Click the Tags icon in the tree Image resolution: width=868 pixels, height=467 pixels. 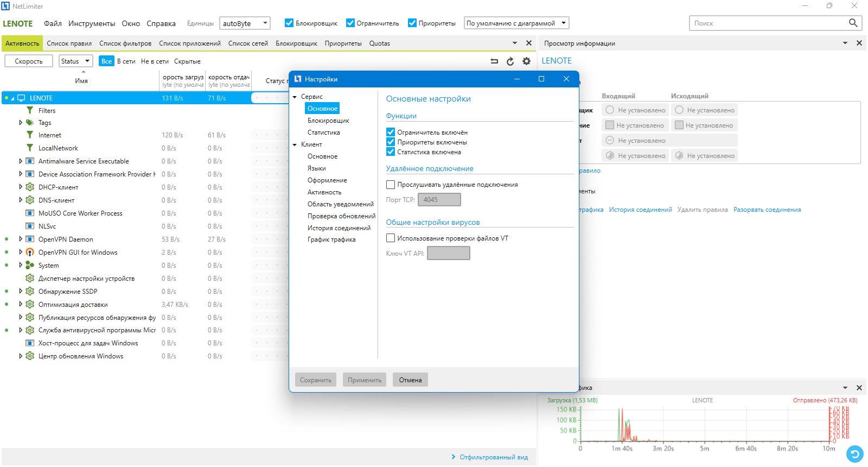30,123
